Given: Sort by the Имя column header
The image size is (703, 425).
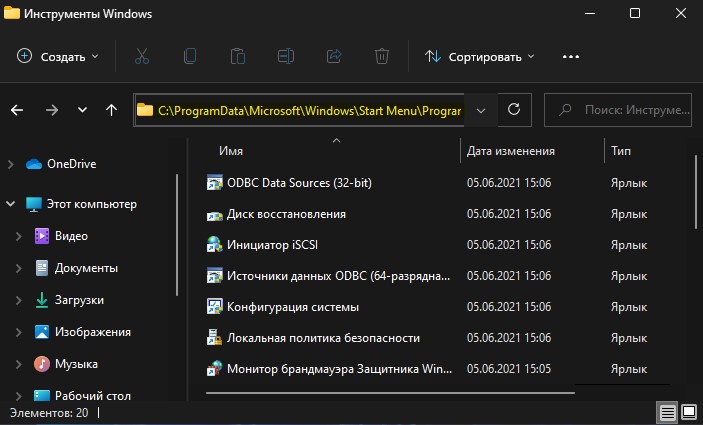Looking at the screenshot, I should pyautogui.click(x=231, y=151).
